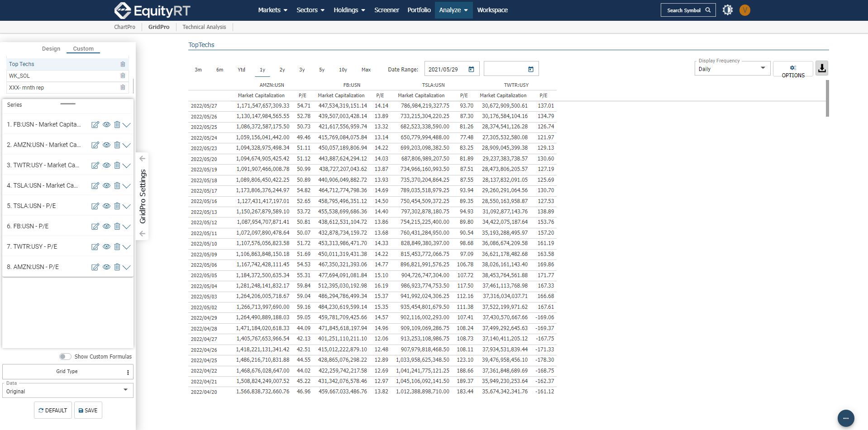
Task: Open the Data Original dropdown
Action: 67,391
